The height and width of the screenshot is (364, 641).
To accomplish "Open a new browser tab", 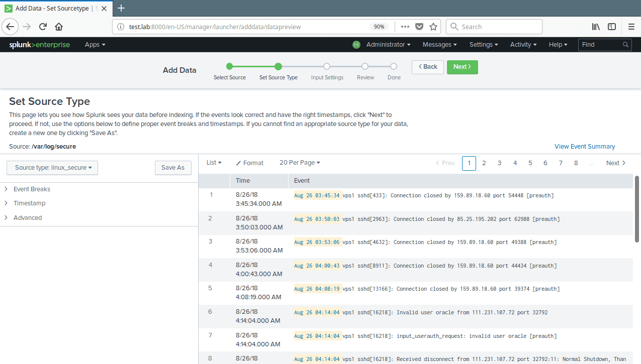I will [x=121, y=8].
